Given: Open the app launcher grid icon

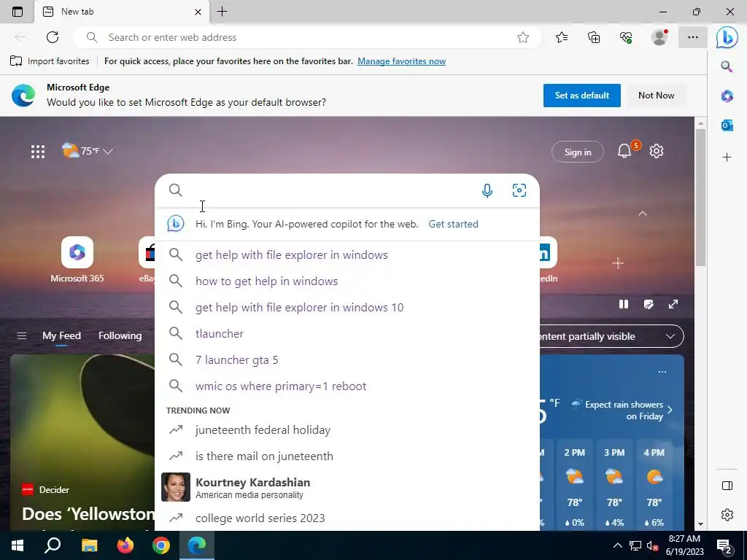Looking at the screenshot, I should coord(38,152).
